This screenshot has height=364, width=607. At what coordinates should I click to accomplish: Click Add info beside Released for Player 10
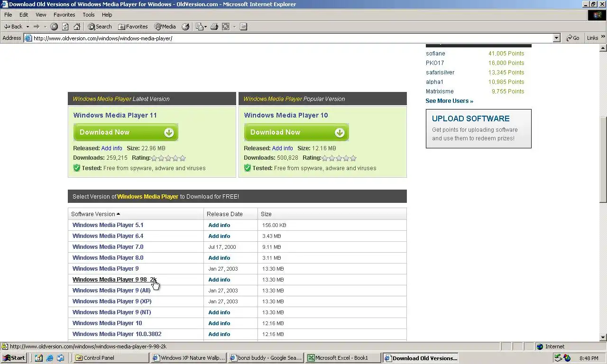(282, 148)
